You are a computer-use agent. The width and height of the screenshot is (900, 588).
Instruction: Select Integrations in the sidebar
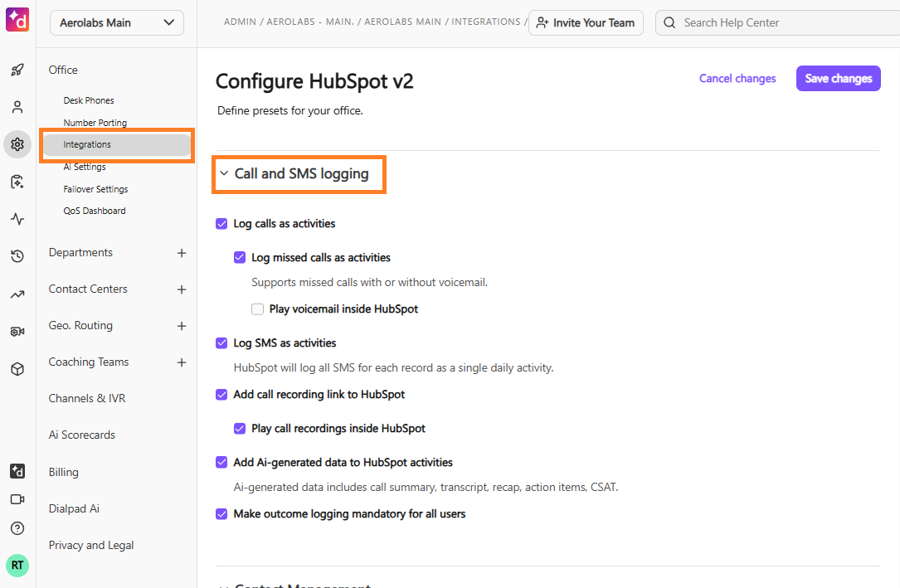(x=117, y=144)
